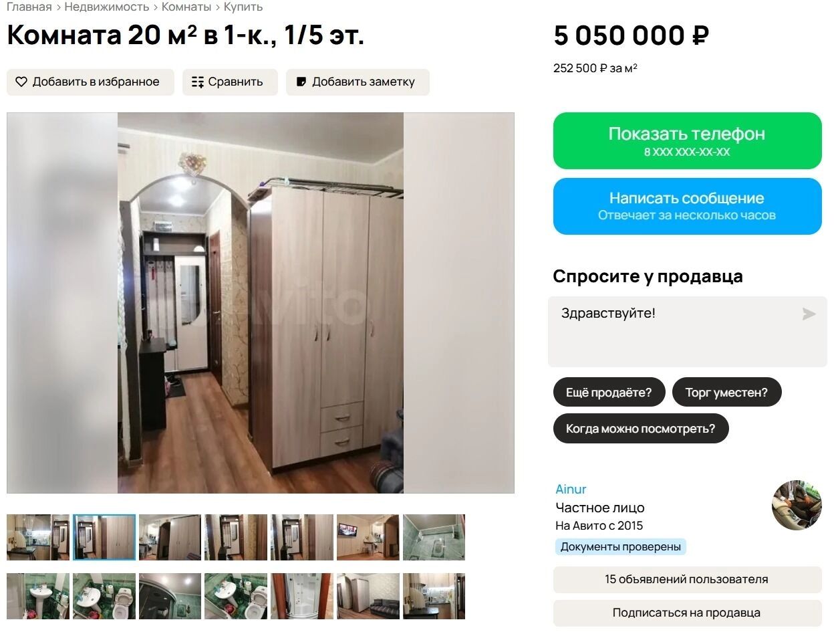View 15 объявлений пользователя

(687, 580)
